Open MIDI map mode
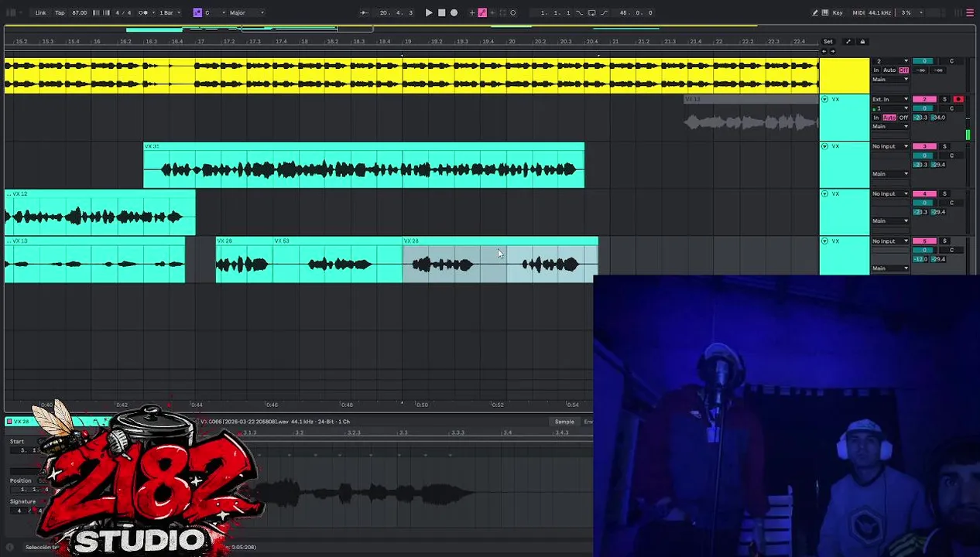 tap(858, 12)
